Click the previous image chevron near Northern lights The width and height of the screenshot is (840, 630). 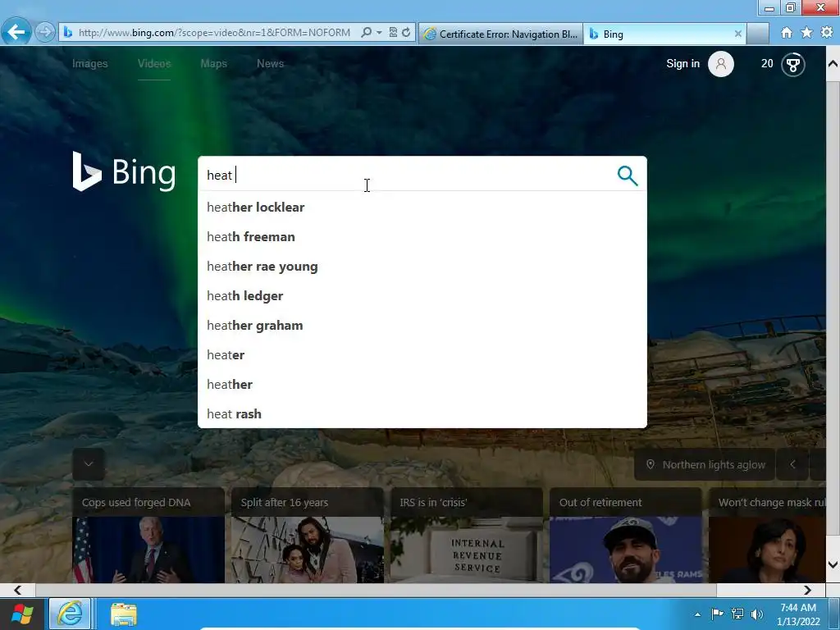coord(793,464)
